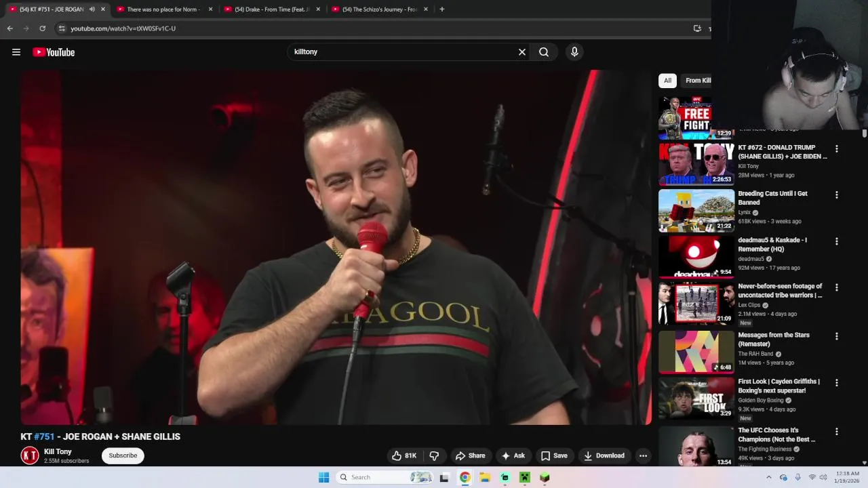
Task: Open the Minecraft grass block taskbar icon
Action: [545, 477]
